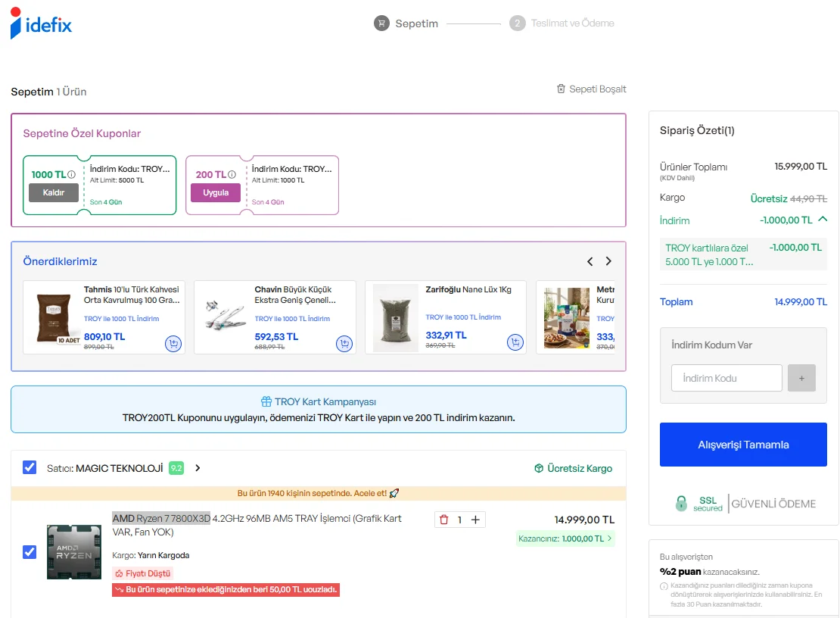The image size is (840, 618).
Task: Click the Ücretsiz Kargo box icon
Action: (539, 468)
